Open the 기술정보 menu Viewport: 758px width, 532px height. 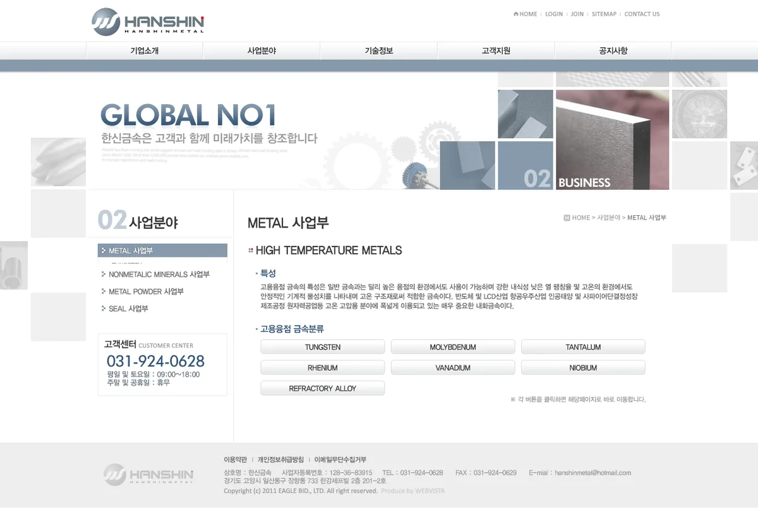(x=379, y=50)
